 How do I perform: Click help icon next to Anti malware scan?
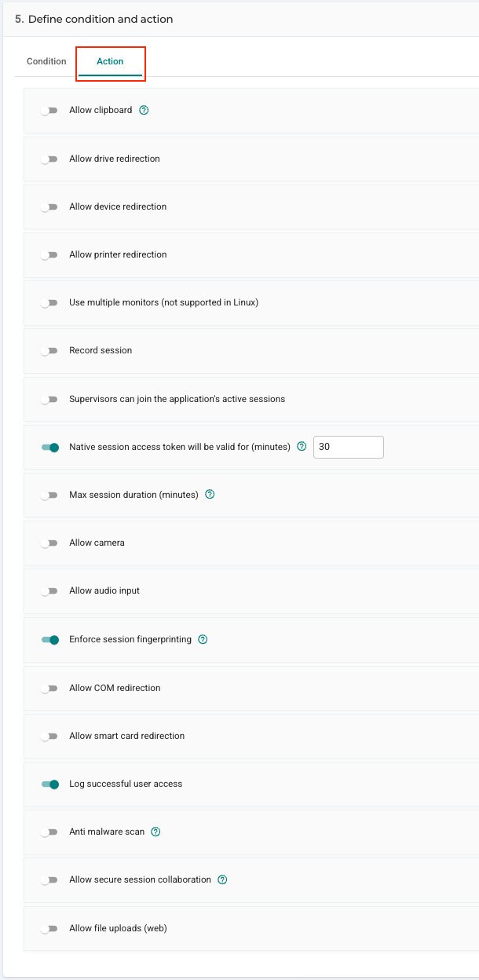click(x=155, y=832)
